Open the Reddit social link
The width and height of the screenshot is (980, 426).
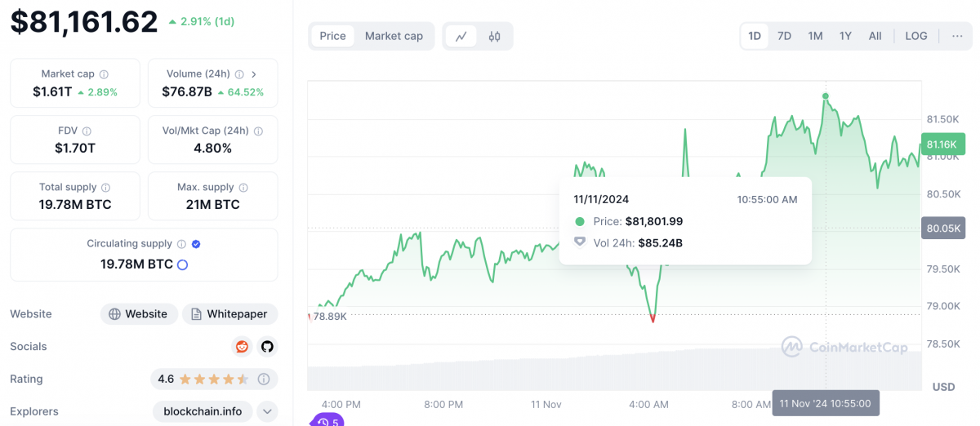pyautogui.click(x=242, y=347)
